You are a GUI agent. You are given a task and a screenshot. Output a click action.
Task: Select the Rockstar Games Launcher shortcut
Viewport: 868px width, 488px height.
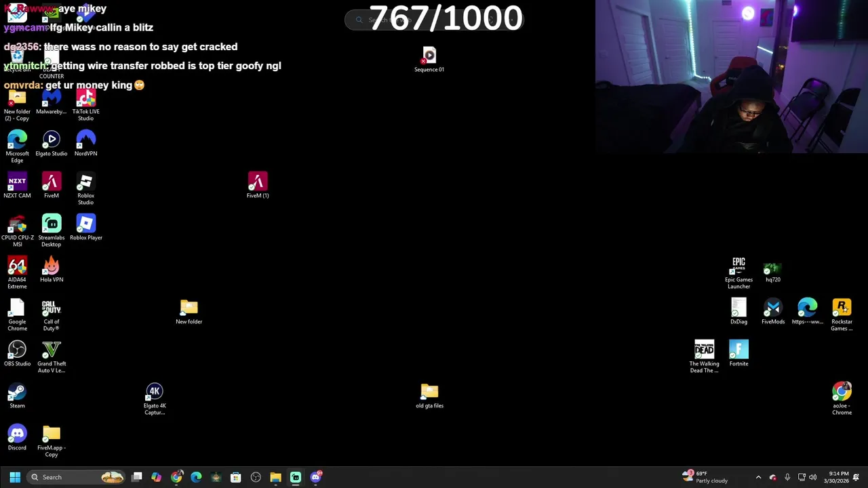pos(842,315)
